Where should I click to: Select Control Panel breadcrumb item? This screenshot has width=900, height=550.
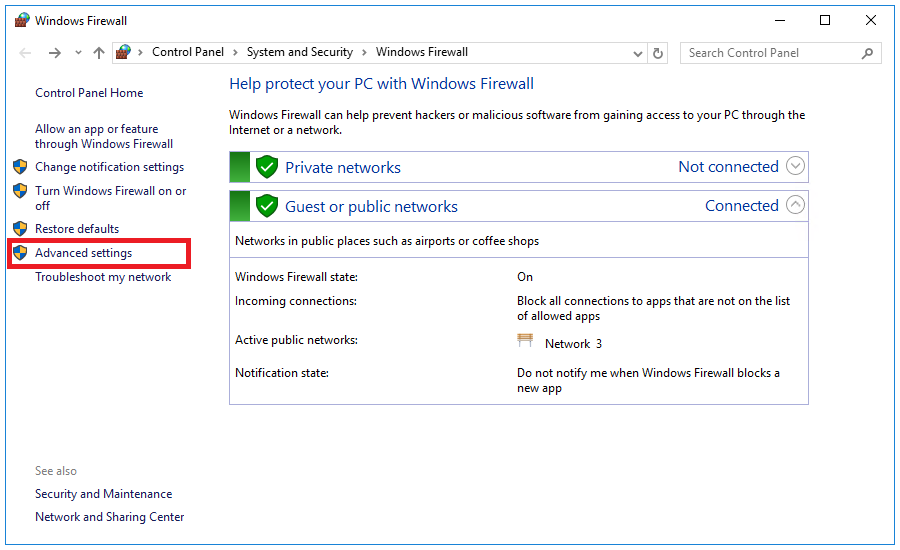pos(188,52)
